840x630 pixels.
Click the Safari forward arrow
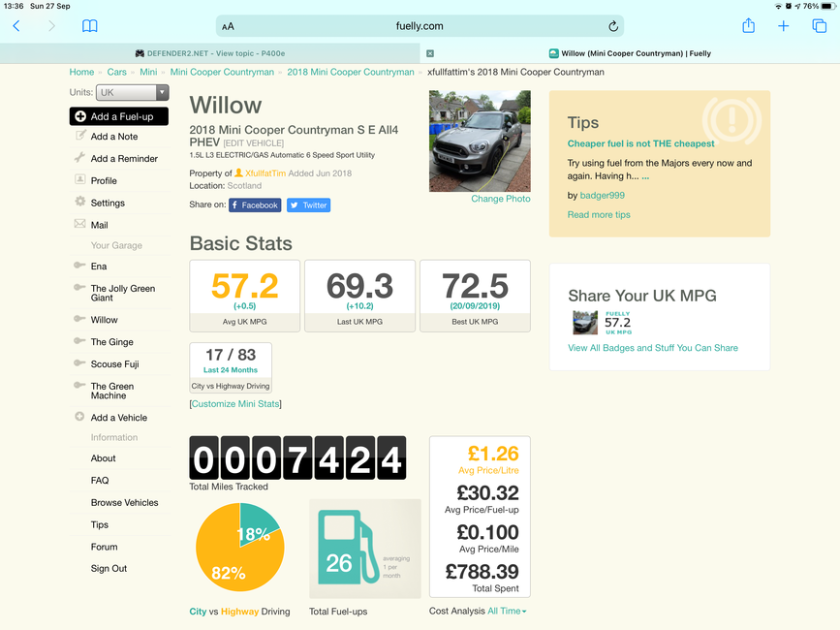point(51,26)
